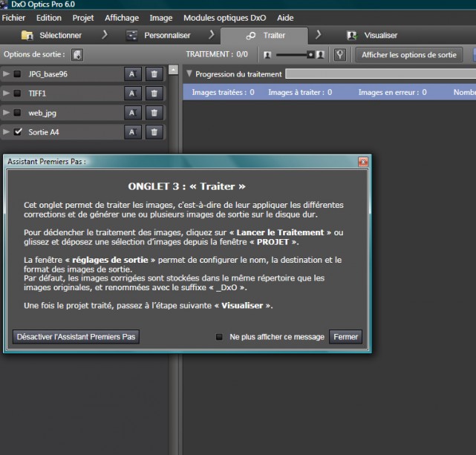
Task: Uncheck the Sortie A4 output checkbox
Action: click(18, 131)
